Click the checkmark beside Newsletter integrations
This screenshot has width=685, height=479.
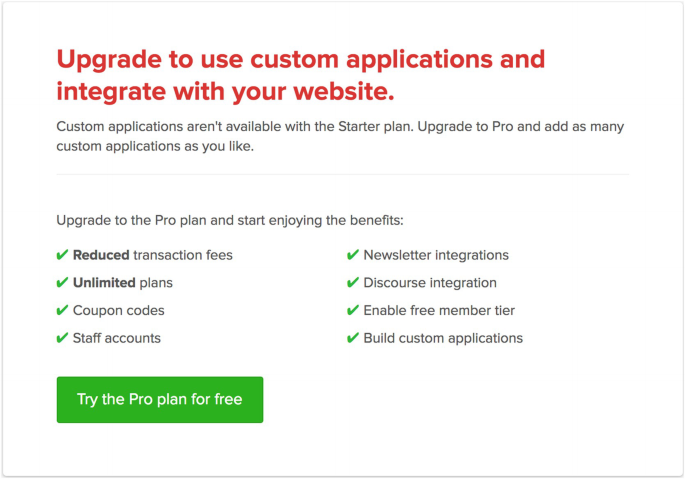click(x=353, y=255)
